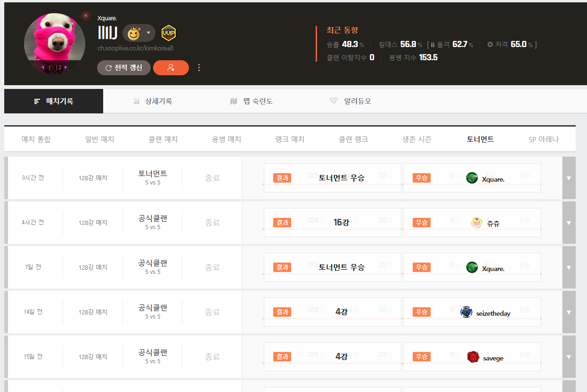Show next profile picture with right arrow
587x392 pixels.
point(65,67)
